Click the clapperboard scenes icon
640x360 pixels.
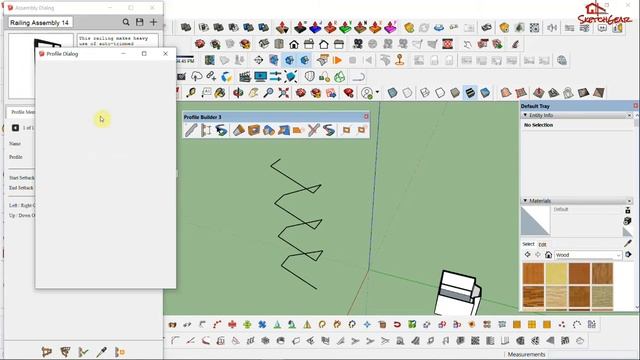(244, 76)
